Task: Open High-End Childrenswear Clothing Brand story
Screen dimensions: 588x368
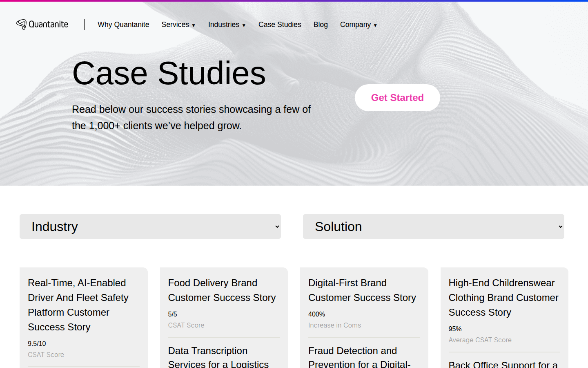Action: pyautogui.click(x=503, y=297)
